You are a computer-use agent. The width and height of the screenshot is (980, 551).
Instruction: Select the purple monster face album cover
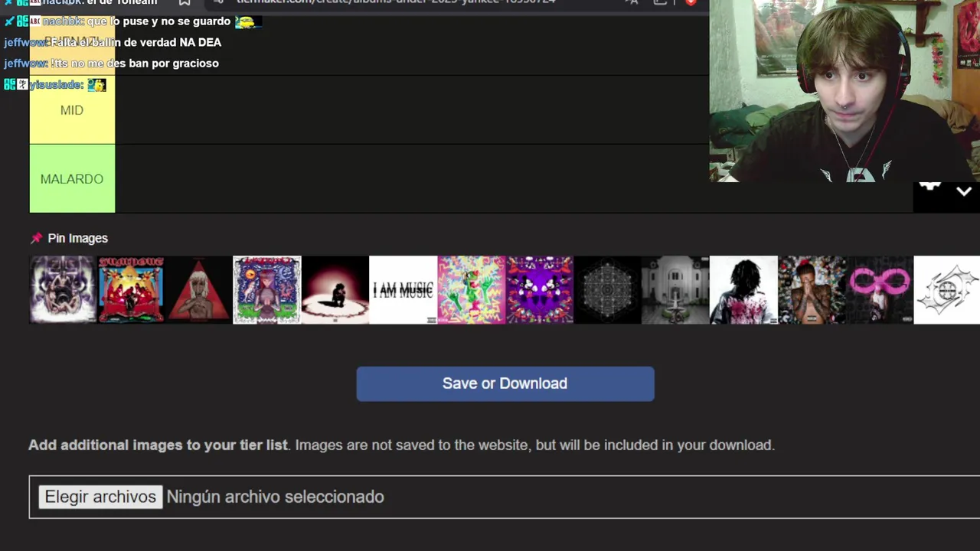click(x=540, y=290)
